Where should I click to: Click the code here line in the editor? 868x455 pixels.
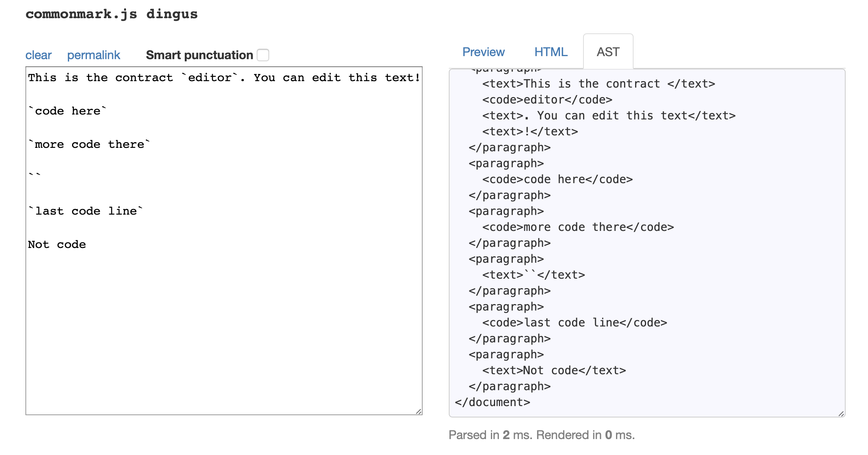[66, 111]
